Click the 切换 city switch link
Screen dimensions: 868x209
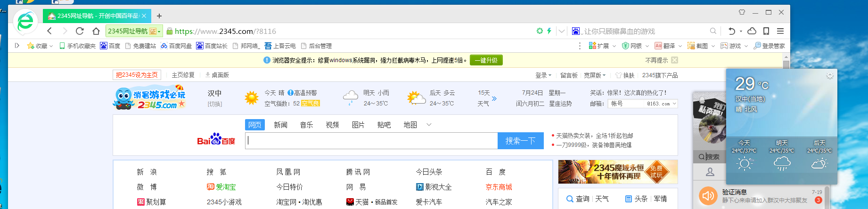[x=214, y=104]
